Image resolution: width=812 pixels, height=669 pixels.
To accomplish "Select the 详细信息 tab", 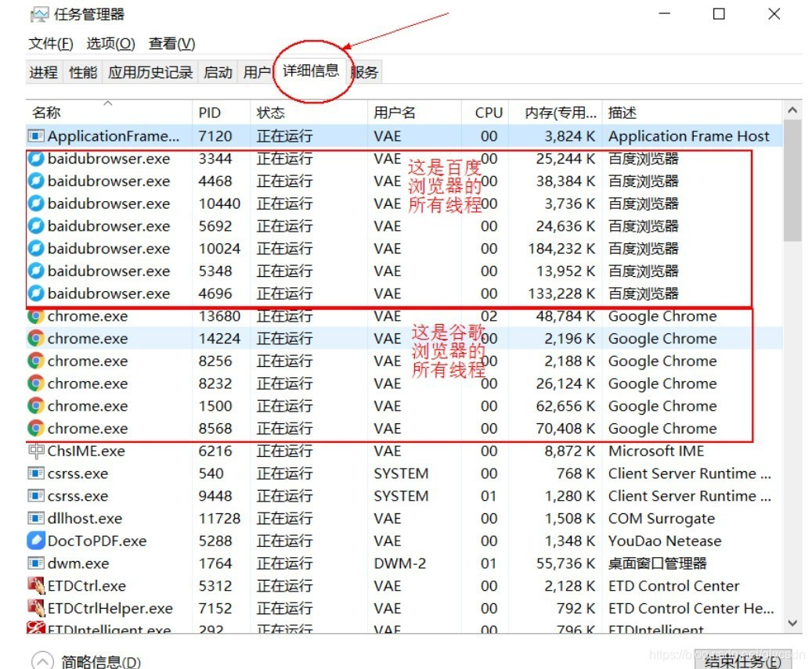I will tap(311, 70).
